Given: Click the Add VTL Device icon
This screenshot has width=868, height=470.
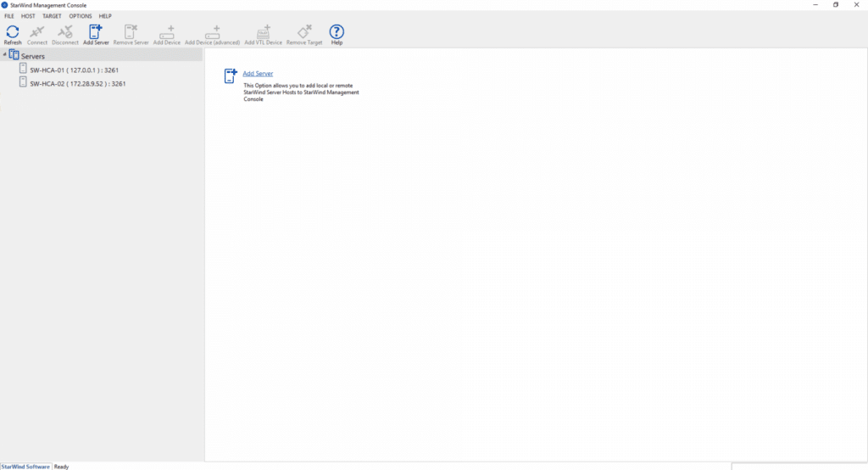Looking at the screenshot, I should tap(264, 31).
